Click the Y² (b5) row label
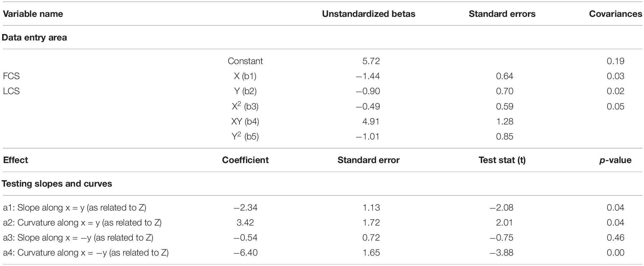Viewport: 644px width, 266px height. point(245,136)
